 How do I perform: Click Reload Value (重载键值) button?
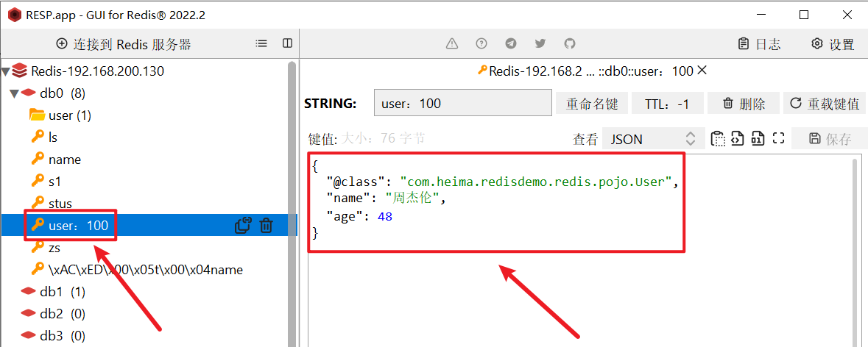pyautogui.click(x=825, y=104)
